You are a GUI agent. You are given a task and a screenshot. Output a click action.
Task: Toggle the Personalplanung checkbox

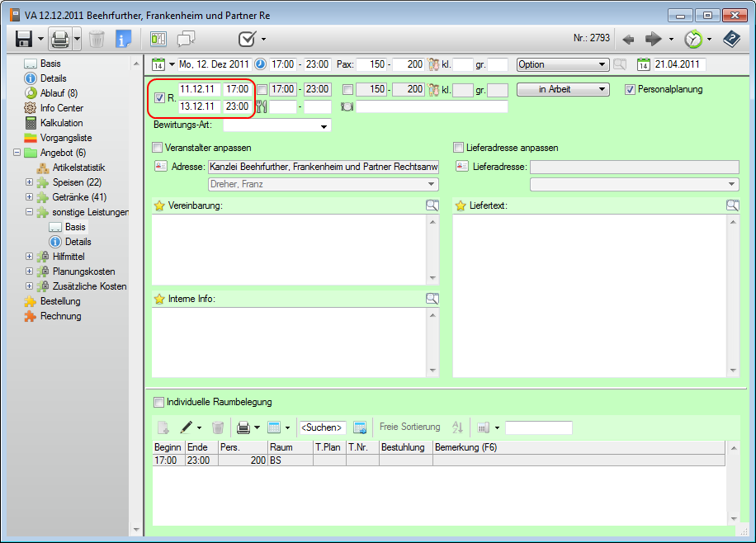[630, 89]
